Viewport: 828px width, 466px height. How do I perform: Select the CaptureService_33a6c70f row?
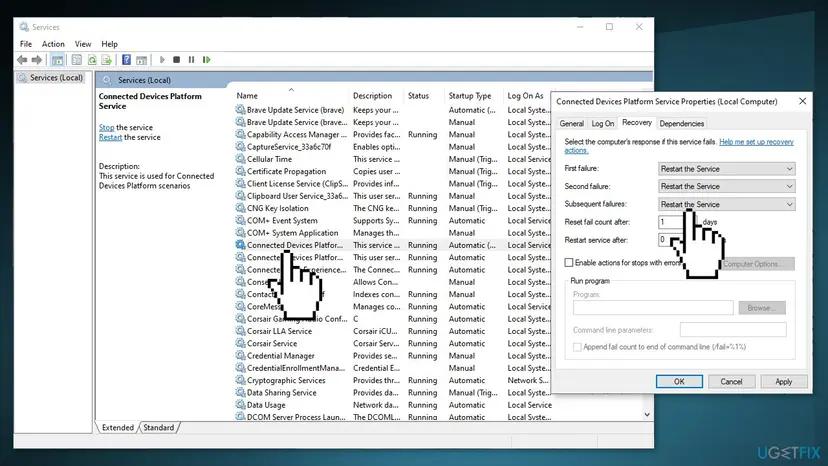393,146
